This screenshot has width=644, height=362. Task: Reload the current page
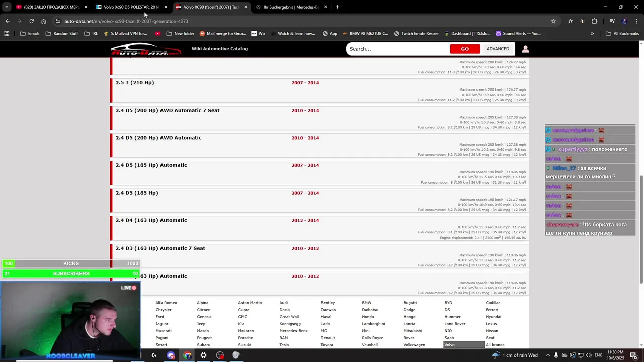click(31, 21)
